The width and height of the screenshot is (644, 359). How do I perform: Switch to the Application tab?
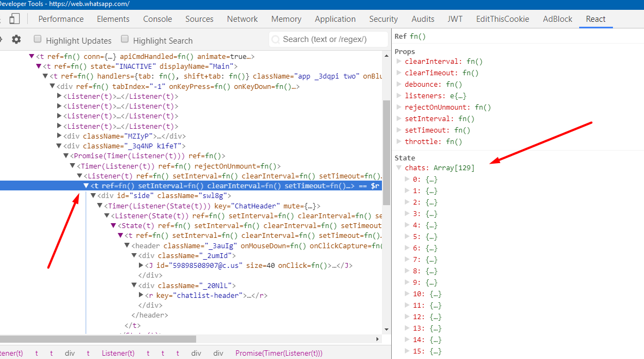tap(335, 19)
